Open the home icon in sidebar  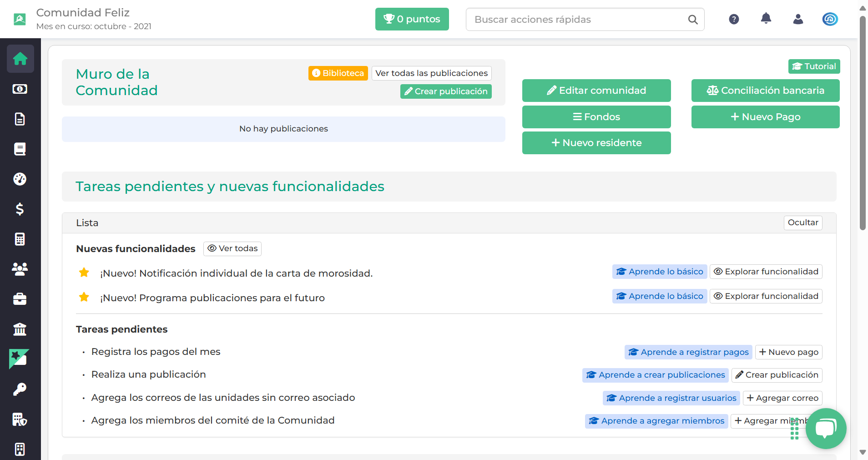tap(20, 59)
